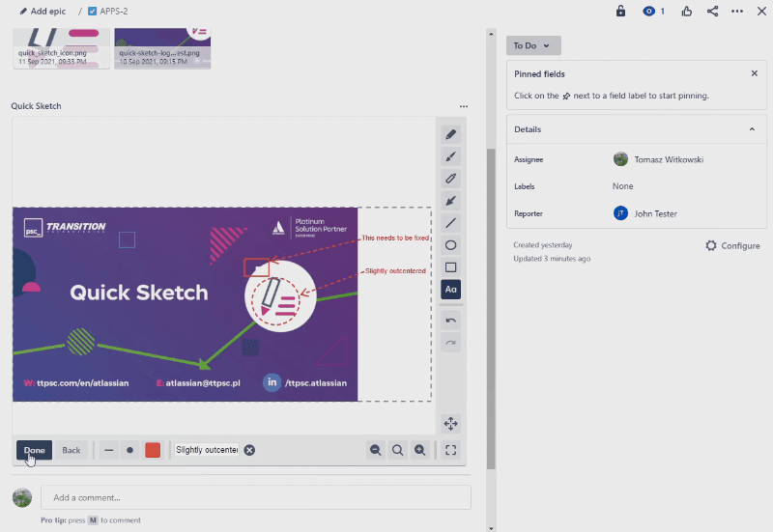Select the brush tool
The height and width of the screenshot is (532, 773).
pos(450,156)
